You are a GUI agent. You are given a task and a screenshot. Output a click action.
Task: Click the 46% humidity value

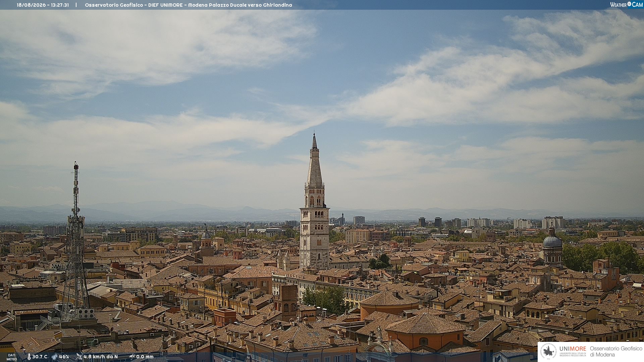64,357
